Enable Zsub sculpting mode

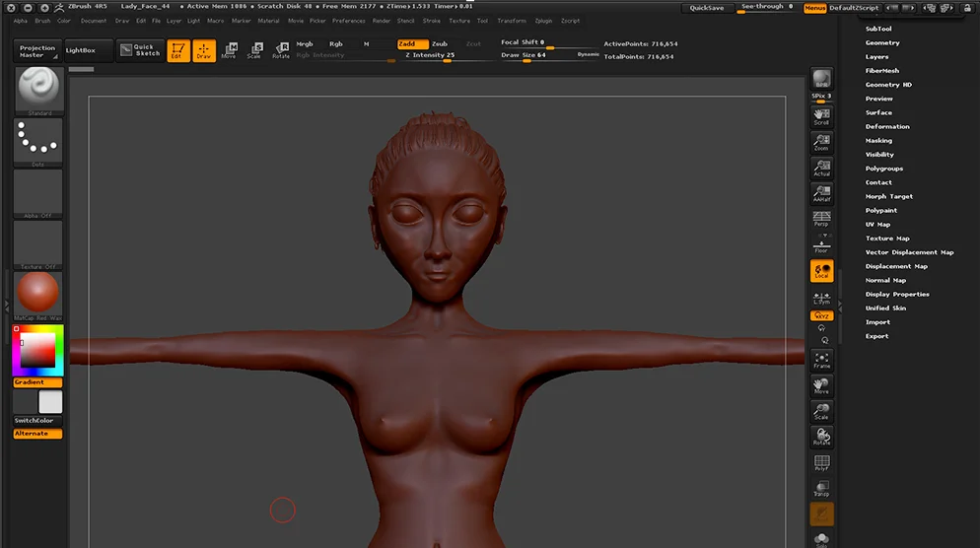point(440,43)
